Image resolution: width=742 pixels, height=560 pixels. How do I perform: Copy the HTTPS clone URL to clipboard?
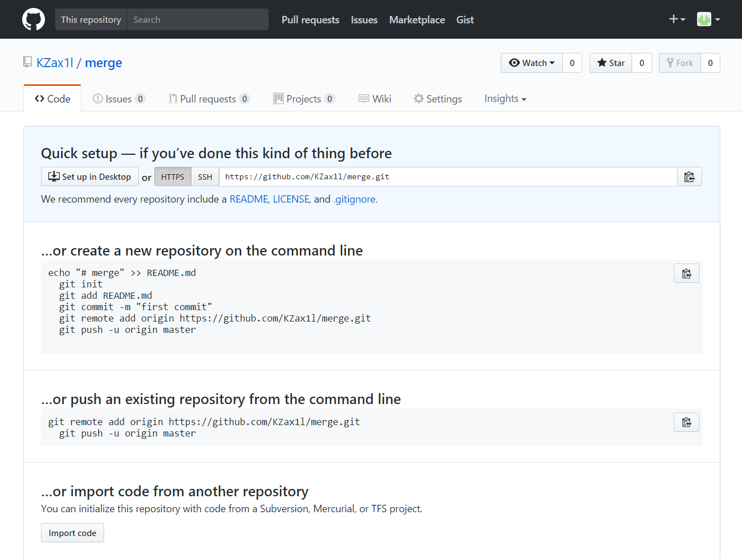[x=689, y=177]
